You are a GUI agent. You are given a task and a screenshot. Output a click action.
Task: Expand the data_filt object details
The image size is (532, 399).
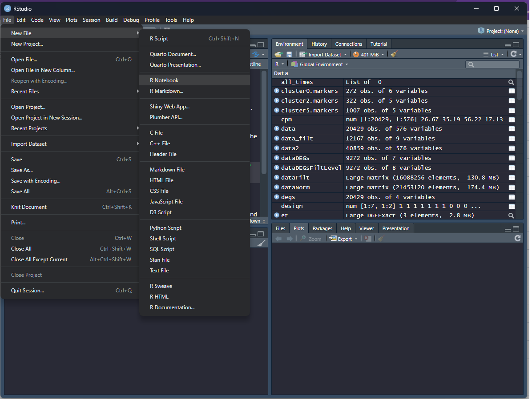277,138
